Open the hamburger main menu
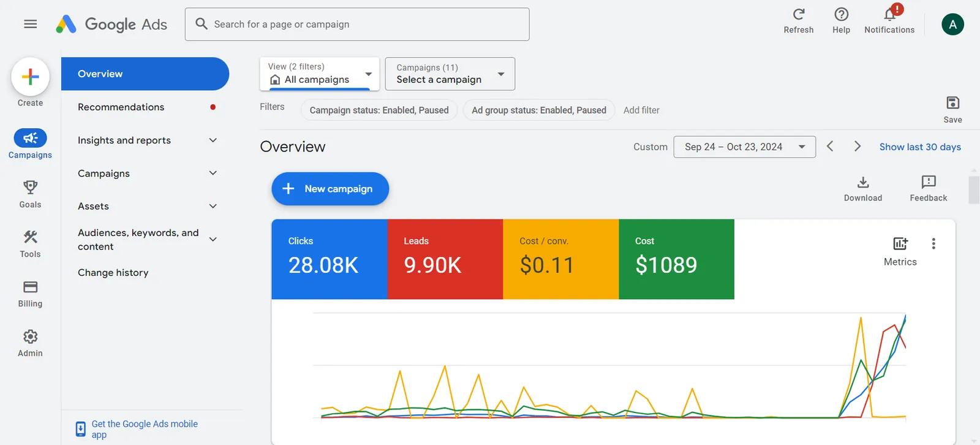Screen dimensions: 980x445 tap(31, 24)
